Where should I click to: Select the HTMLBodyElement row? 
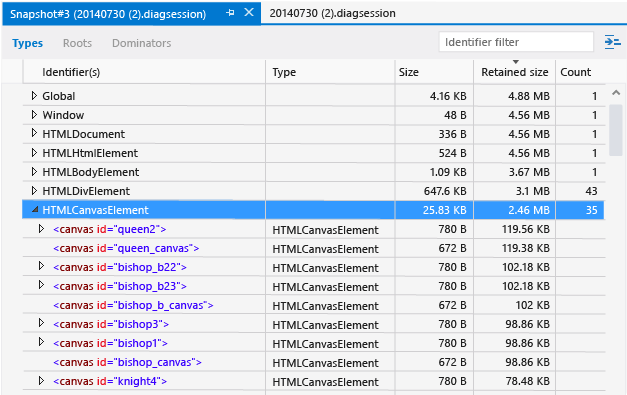[314, 172]
